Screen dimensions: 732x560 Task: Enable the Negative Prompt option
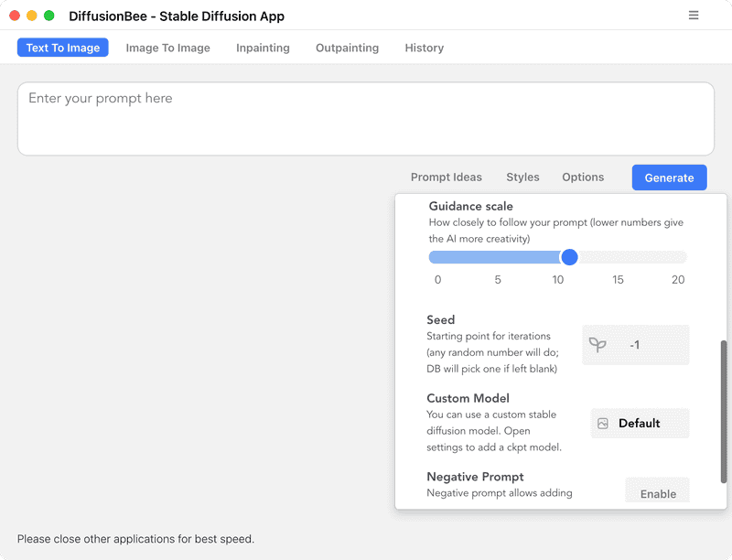point(658,493)
